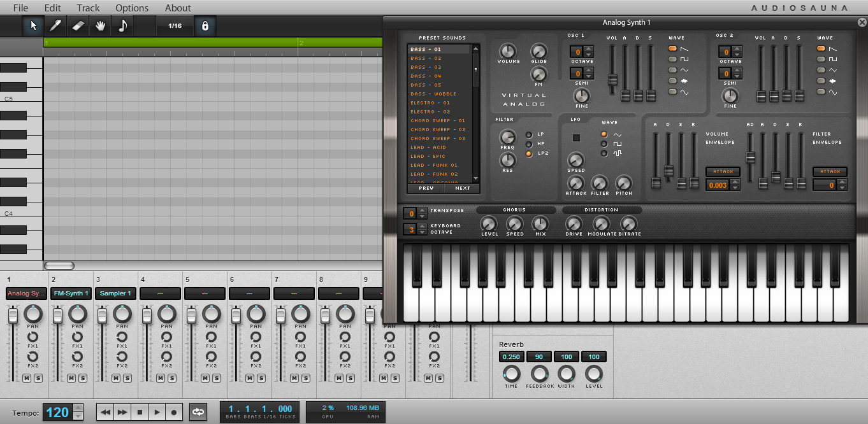Toggle the padlock snap lock icon
The width and height of the screenshot is (868, 424).
pyautogui.click(x=205, y=26)
